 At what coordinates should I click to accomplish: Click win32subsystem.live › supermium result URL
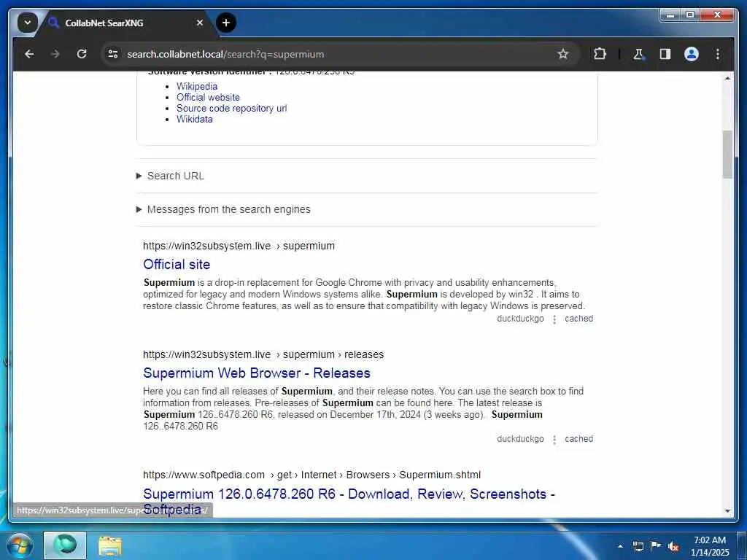[x=239, y=246]
